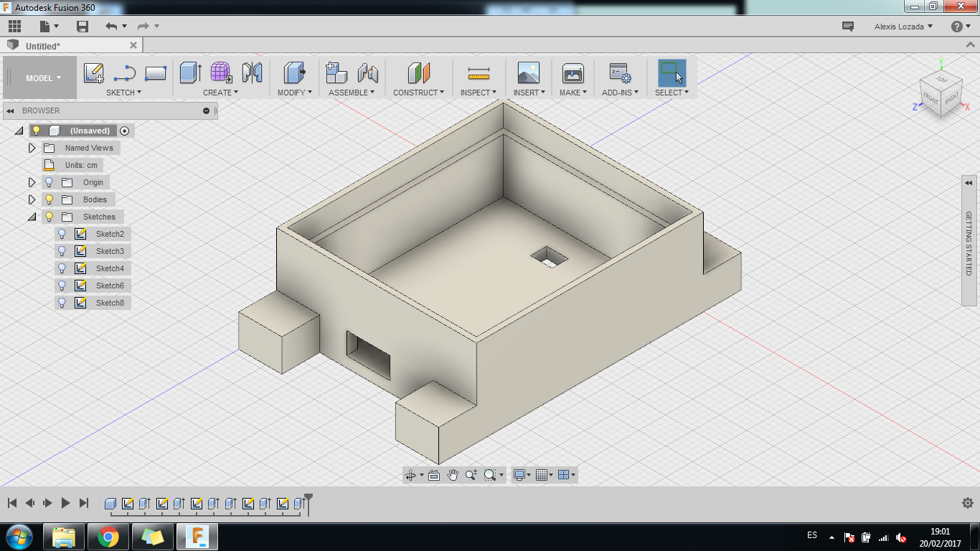The image size is (980, 551).
Task: Select the Look At icon in the navigation bar
Action: coord(434,475)
